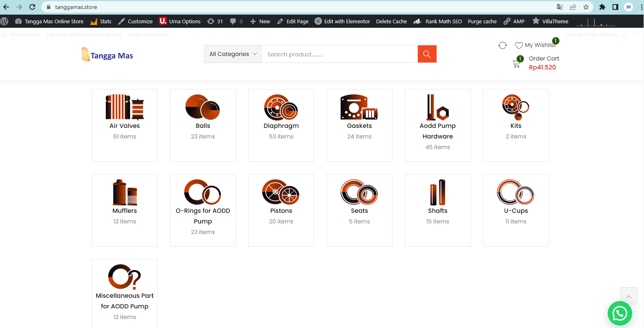Click the Purge cache link
Screen dimensions: 644x328
pyautogui.click(x=482, y=21)
